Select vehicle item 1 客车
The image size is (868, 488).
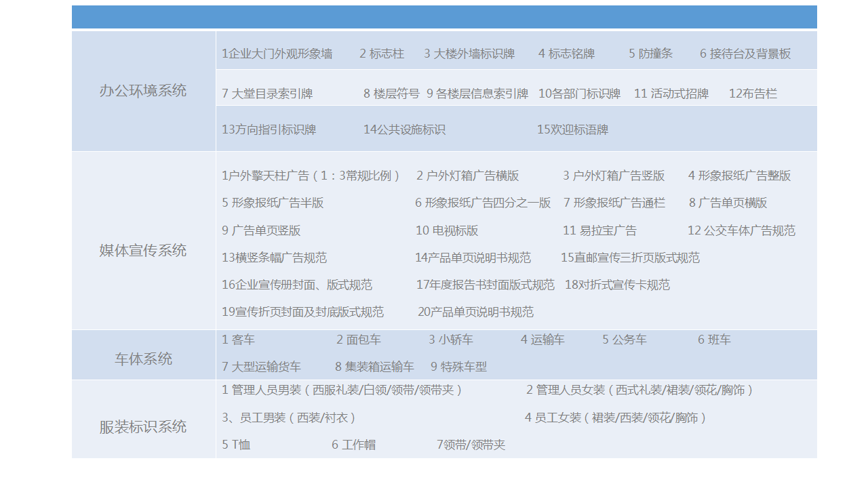(x=239, y=340)
